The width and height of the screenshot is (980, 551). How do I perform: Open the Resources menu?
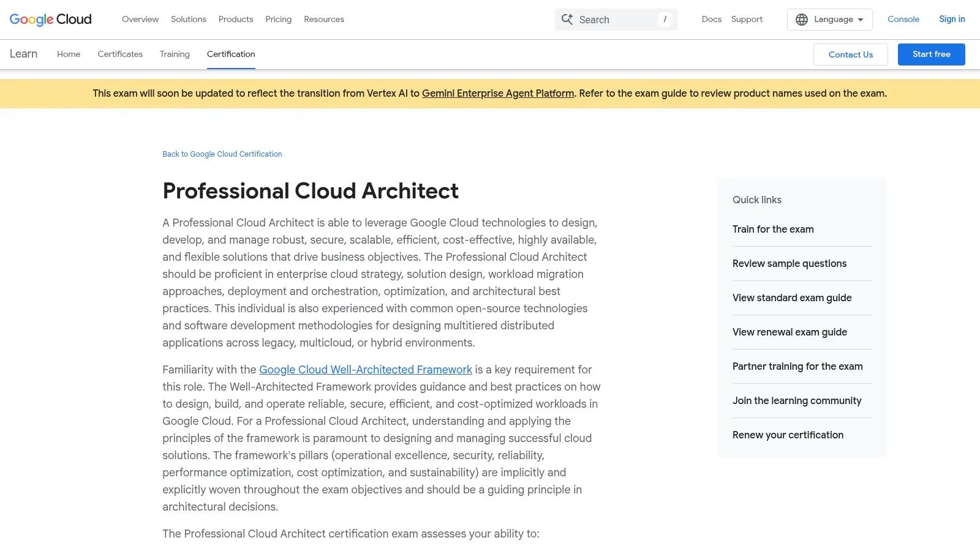pyautogui.click(x=324, y=20)
